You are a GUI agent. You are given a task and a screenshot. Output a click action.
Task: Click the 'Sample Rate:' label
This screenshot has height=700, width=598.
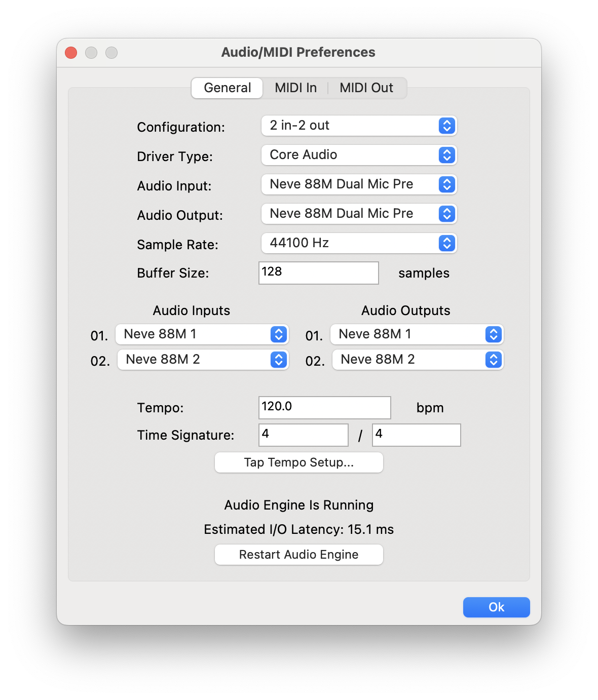coord(178,245)
